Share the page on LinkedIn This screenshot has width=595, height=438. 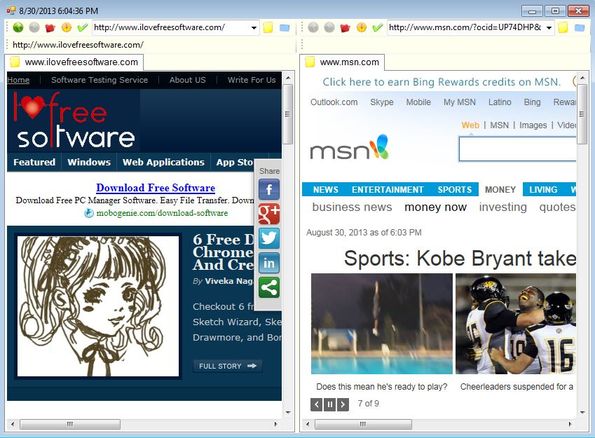pos(269,263)
